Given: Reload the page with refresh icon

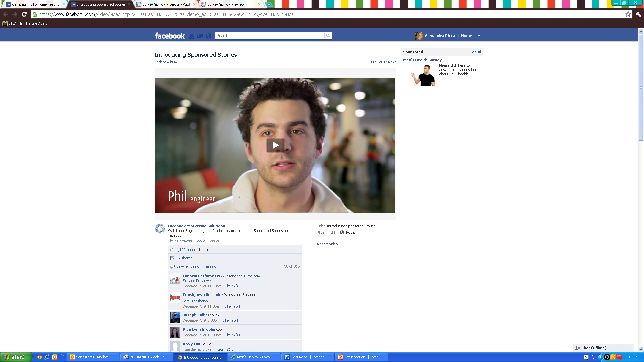Looking at the screenshot, I should (x=24, y=14).
